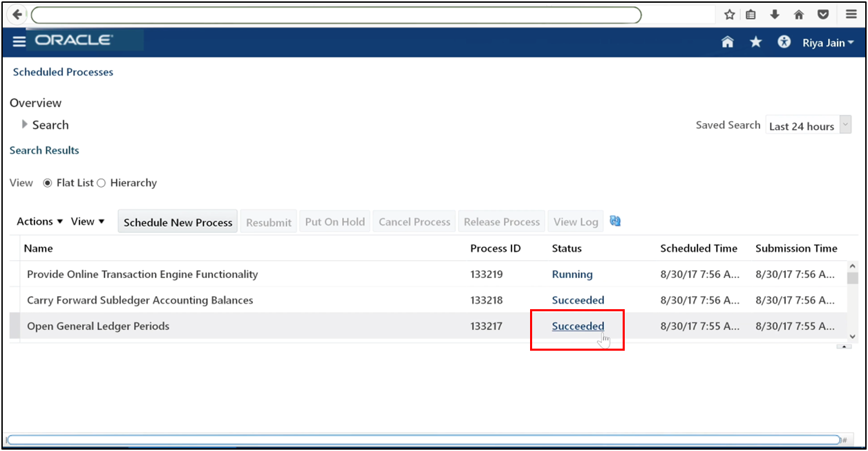Select the Flat List view radio button

click(48, 183)
